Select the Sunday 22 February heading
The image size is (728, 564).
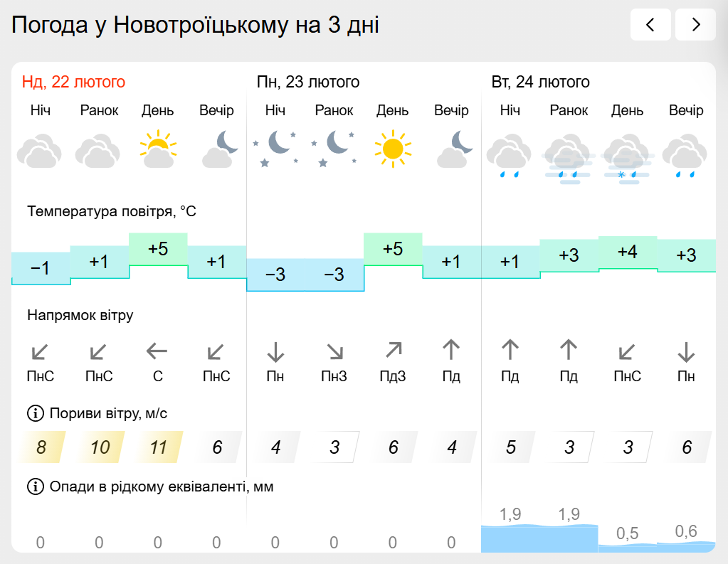(73, 82)
